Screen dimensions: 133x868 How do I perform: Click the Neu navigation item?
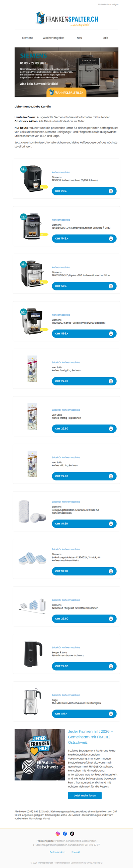pos(79,38)
